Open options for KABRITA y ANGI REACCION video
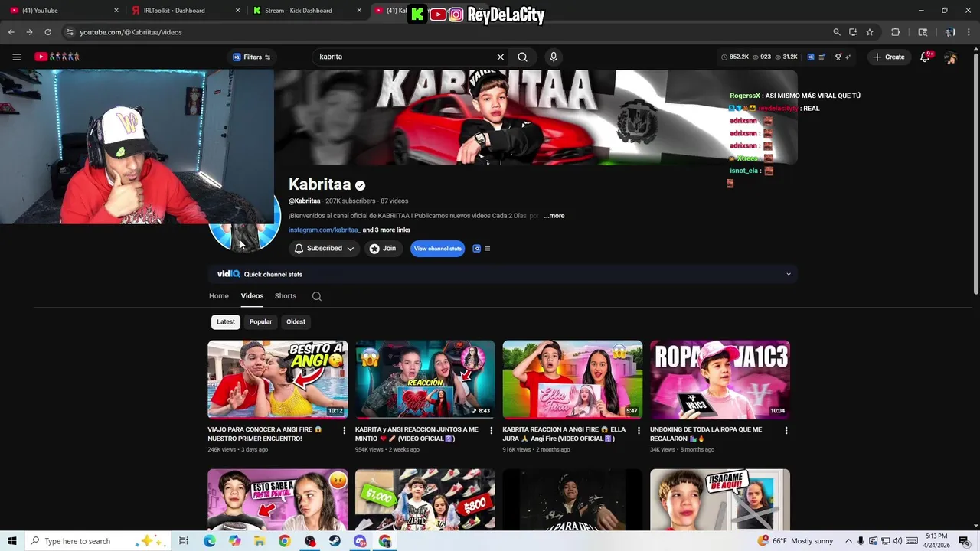980x551 pixels. 491,431
